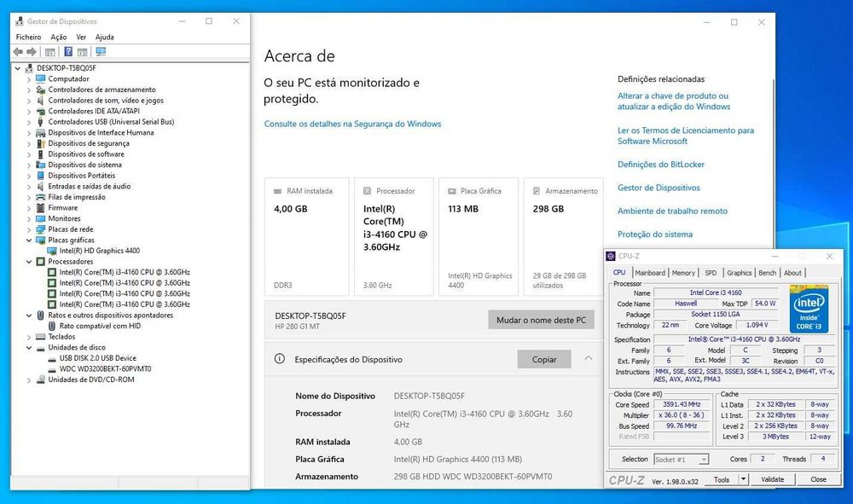Viewport: 853px width, 504px height.
Task: Open the Gestor de Dispositivos related link
Action: [x=659, y=188]
